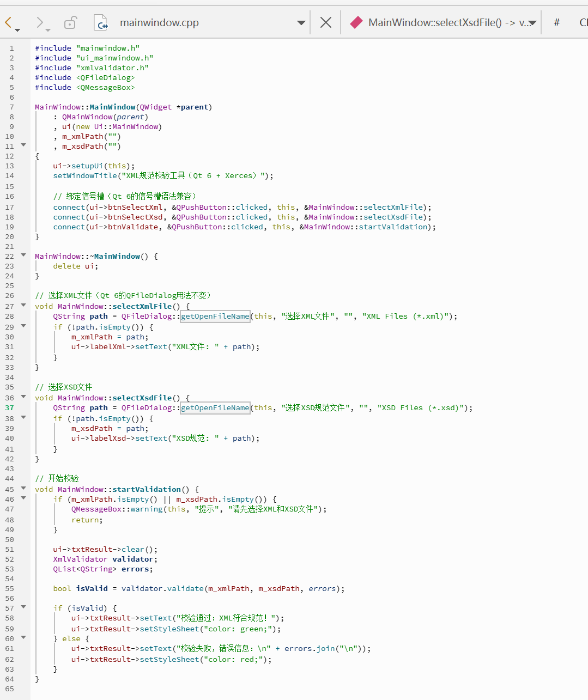Collapse selectXmlFile fold at line 27
588x700 pixels.
coord(23,305)
